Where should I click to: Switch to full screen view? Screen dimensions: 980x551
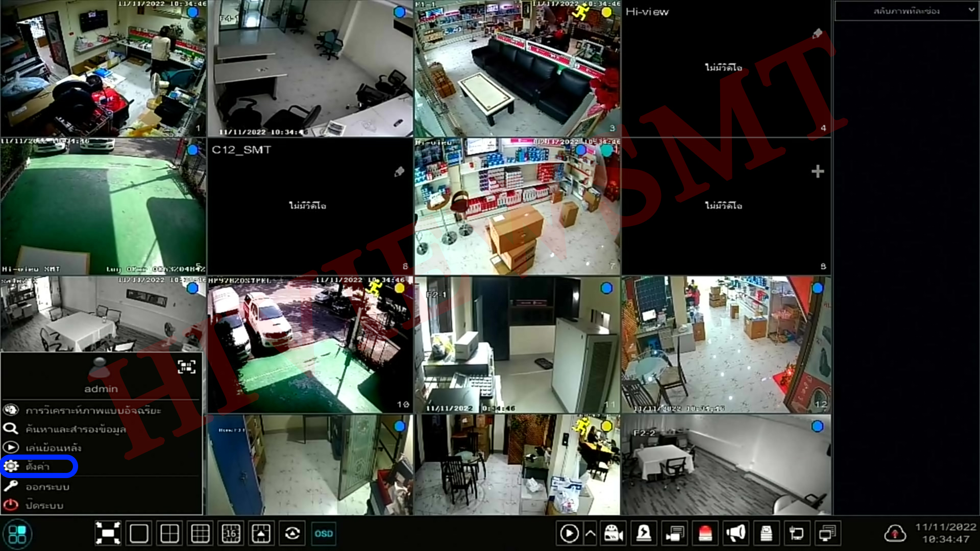(x=108, y=534)
